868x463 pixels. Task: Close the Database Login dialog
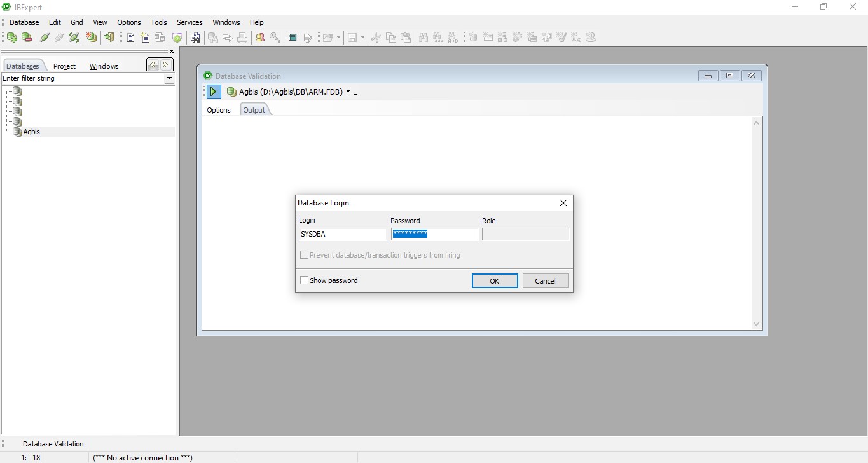point(563,203)
